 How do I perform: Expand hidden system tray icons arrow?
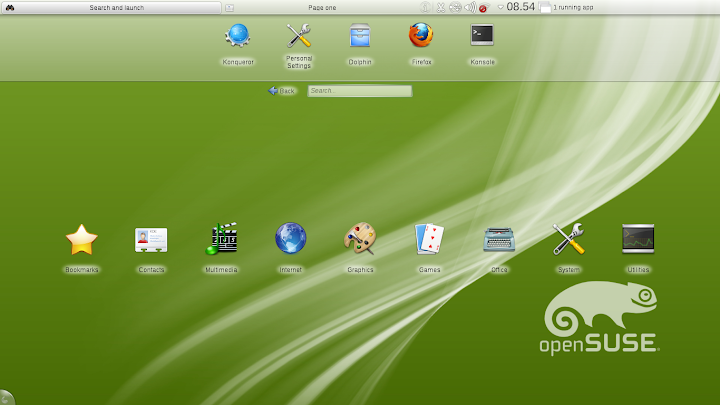tap(501, 7)
